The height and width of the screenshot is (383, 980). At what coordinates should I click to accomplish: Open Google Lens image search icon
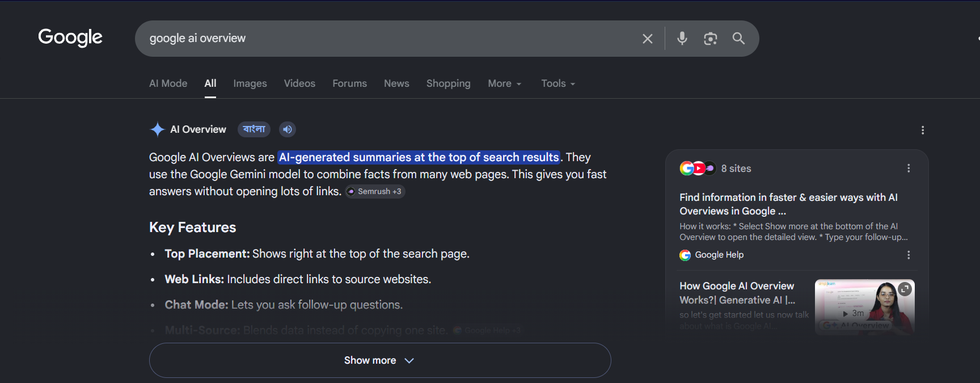point(711,39)
